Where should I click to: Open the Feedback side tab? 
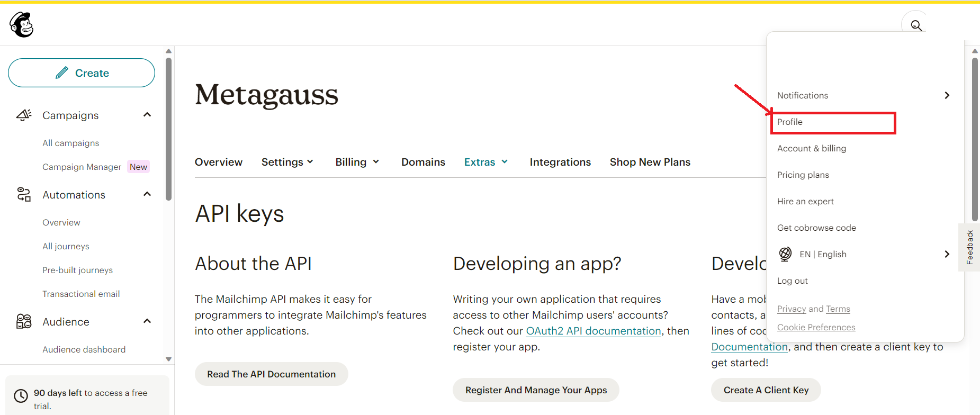point(969,247)
